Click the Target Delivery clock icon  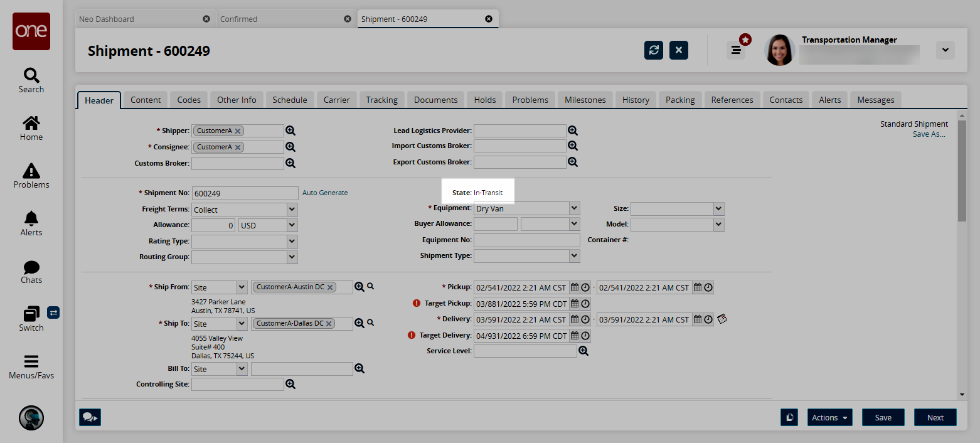(585, 336)
